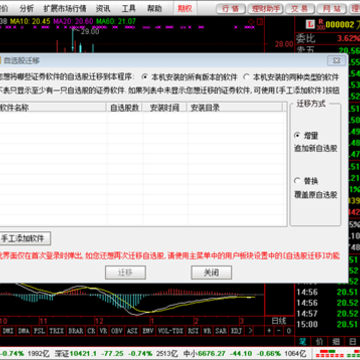This screenshot has height=360, width=360.
Task: Click the 中小 index value 6676.27
Action: coord(212,353)
